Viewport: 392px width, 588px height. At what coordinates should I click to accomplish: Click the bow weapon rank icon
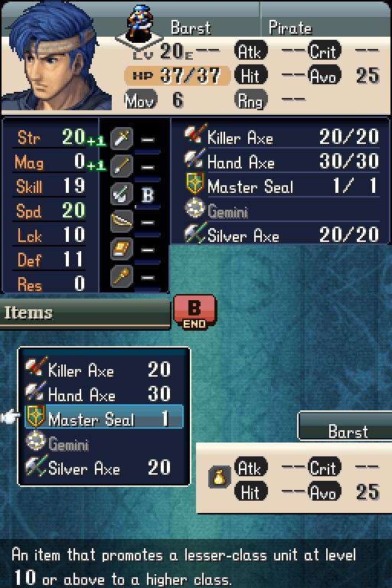pyautogui.click(x=122, y=221)
